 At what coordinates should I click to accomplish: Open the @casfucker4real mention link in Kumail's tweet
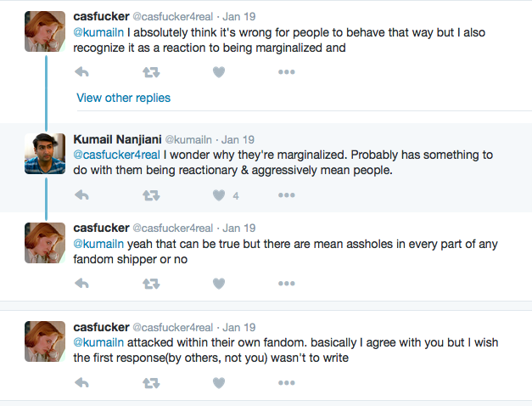[x=117, y=155]
